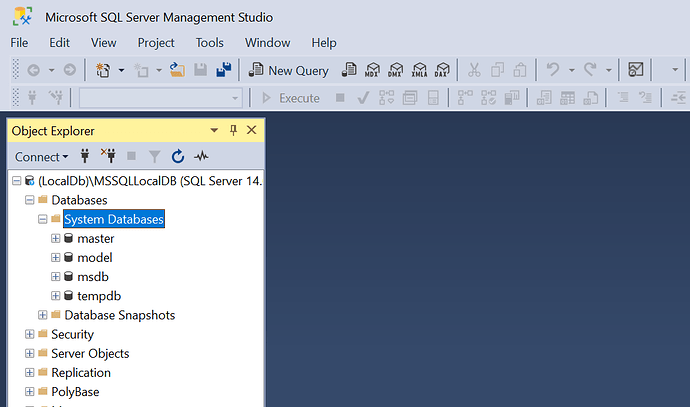Expand the master database node

point(55,238)
